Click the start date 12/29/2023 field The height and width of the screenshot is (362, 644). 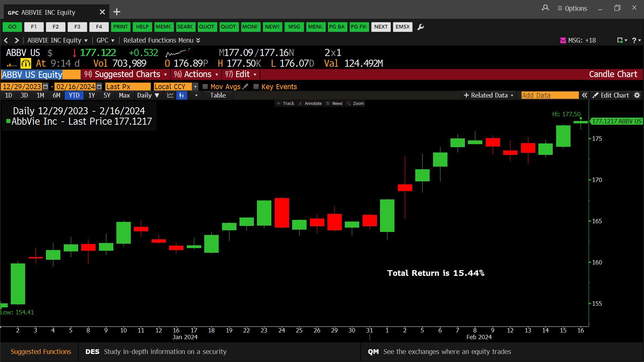pyautogui.click(x=21, y=86)
